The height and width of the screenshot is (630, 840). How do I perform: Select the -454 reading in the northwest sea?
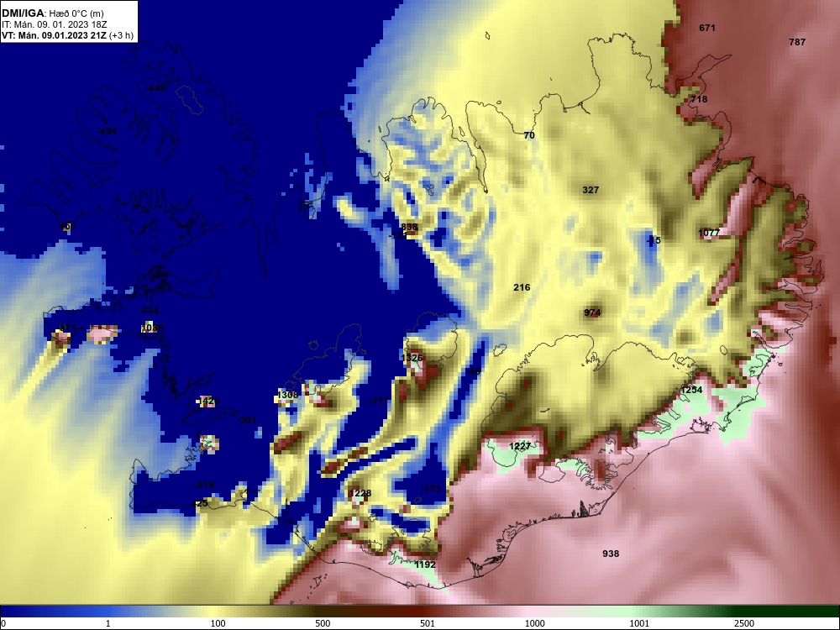pyautogui.click(x=108, y=131)
